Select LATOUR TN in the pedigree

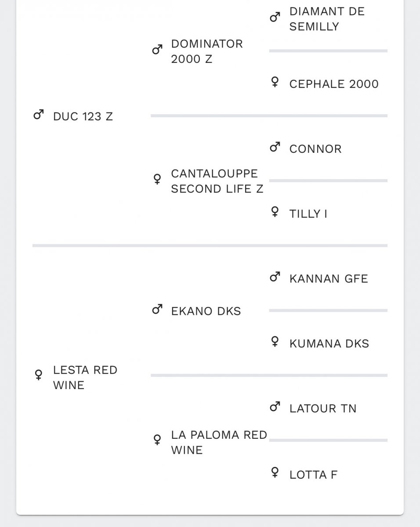pyautogui.click(x=323, y=408)
